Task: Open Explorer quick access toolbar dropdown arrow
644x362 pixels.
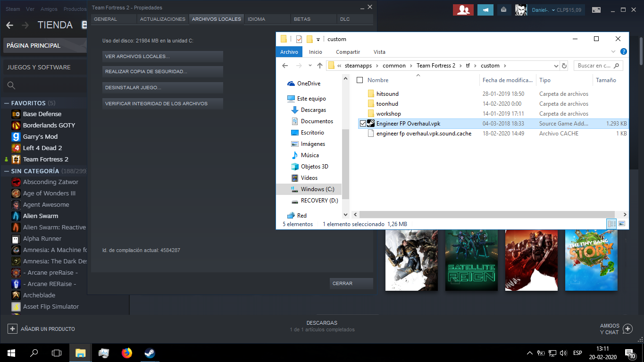Action: pyautogui.click(x=318, y=39)
